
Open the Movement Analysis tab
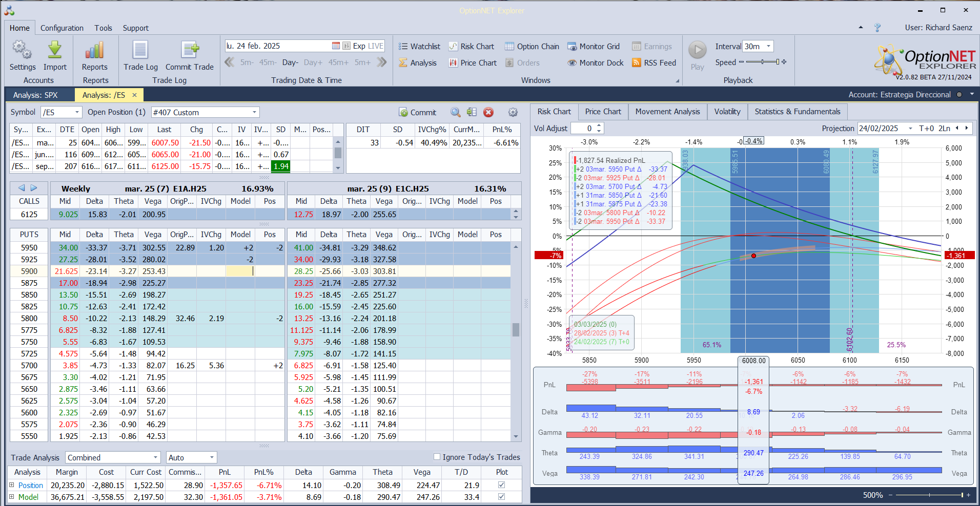tap(667, 112)
